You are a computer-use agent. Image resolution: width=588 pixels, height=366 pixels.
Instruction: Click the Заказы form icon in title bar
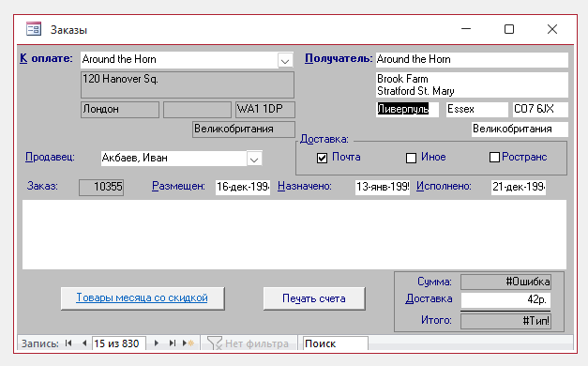(34, 29)
